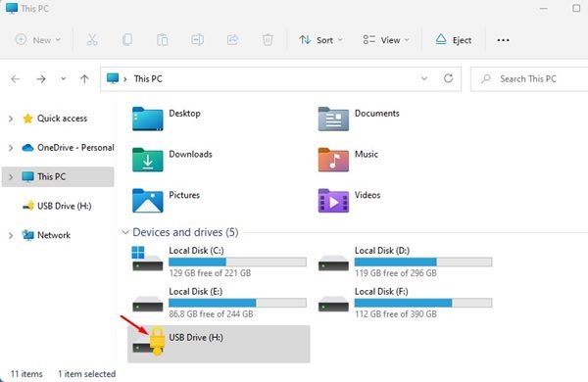This screenshot has width=588, height=382.
Task: Open the View options dropdown
Action: point(385,40)
